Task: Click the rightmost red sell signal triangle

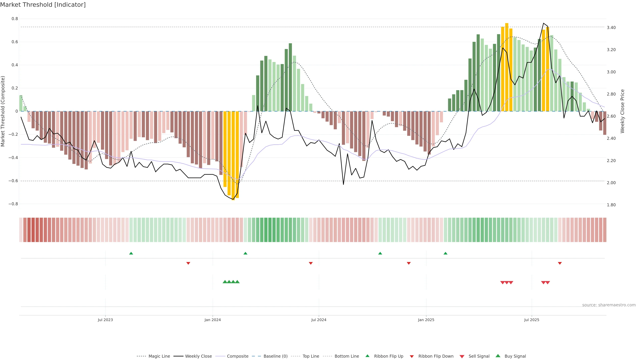Action: click(x=548, y=283)
